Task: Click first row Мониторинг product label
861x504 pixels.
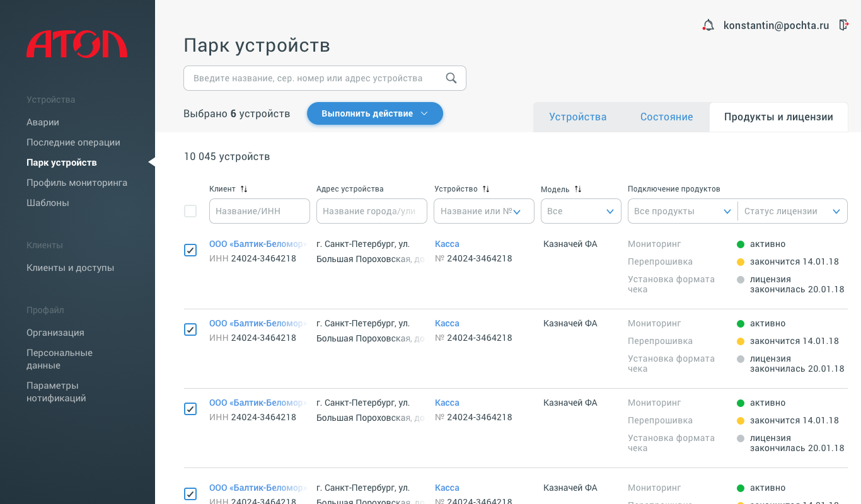Action: coord(654,244)
